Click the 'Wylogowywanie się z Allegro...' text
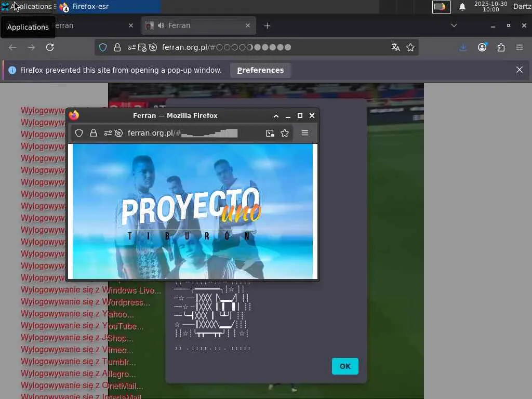This screenshot has height=399, width=532. [x=78, y=374]
